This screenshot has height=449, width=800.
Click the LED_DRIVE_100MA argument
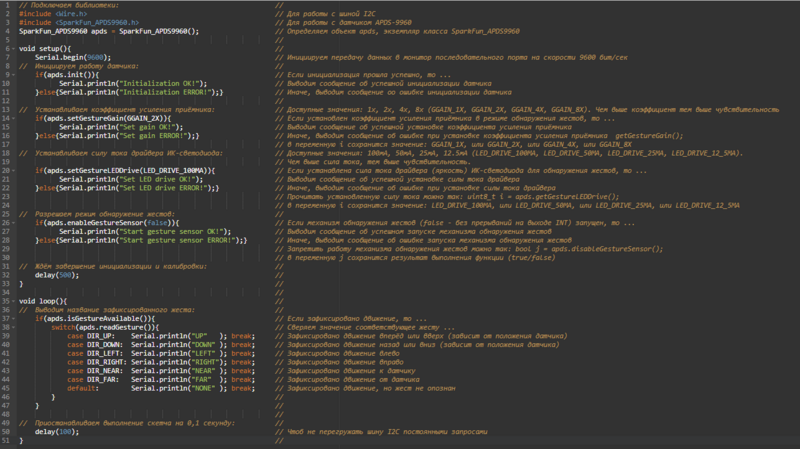coord(174,171)
